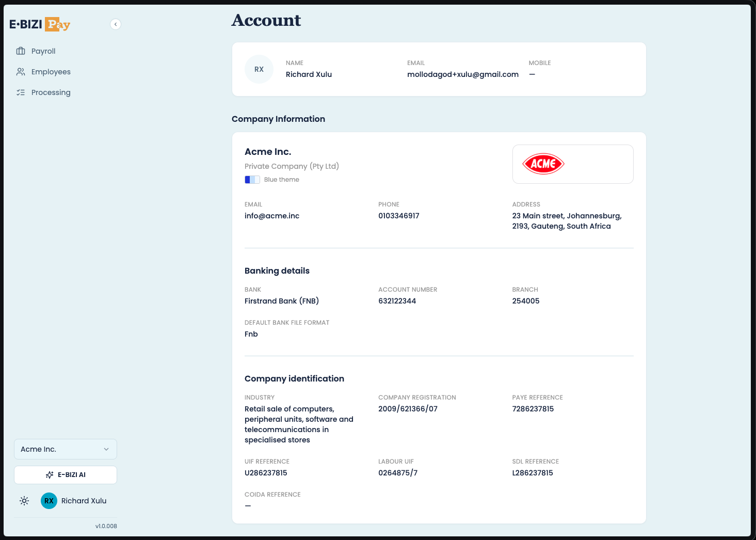Image resolution: width=756 pixels, height=540 pixels.
Task: Click the version label v1.0.008
Action: point(106,526)
